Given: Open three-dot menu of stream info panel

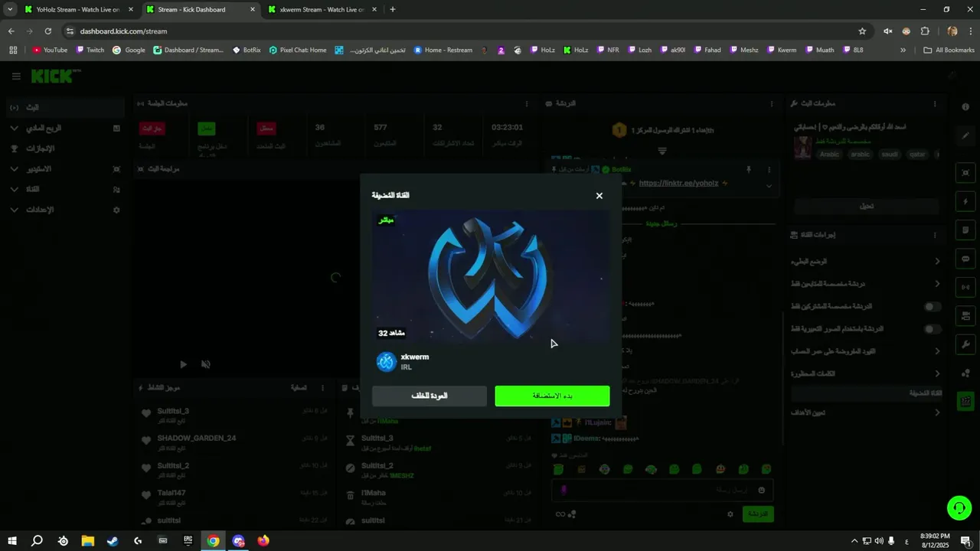Looking at the screenshot, I should tap(935, 103).
